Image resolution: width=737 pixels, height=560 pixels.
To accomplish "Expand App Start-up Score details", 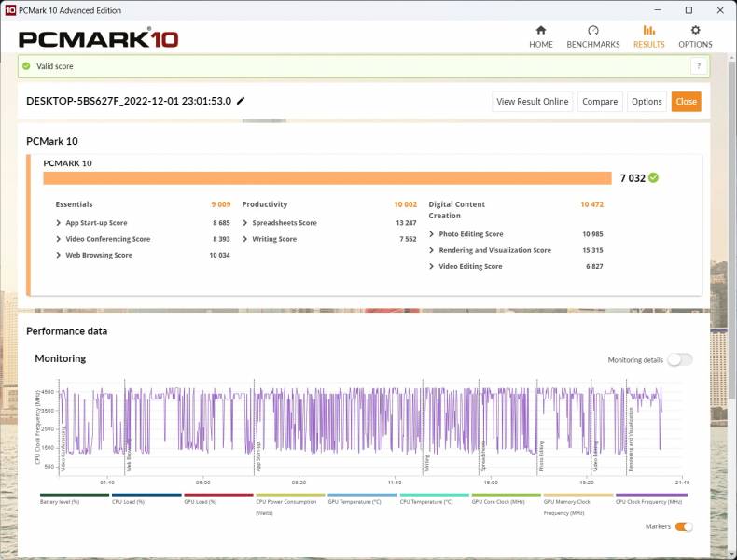I will [58, 223].
